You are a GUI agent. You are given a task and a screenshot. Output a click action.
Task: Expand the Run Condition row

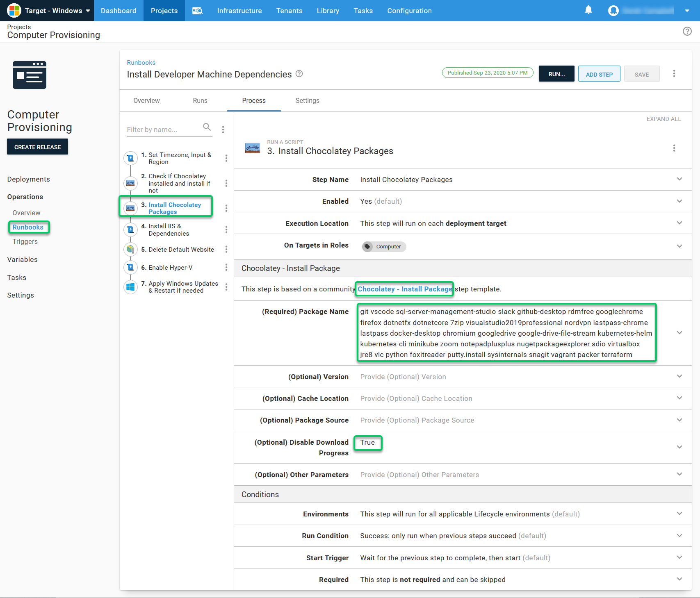click(x=679, y=536)
